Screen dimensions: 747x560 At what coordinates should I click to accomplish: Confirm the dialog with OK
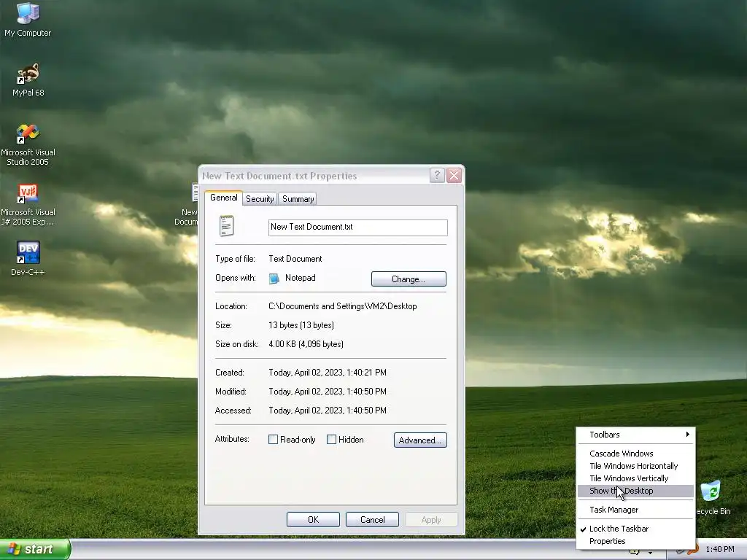[313, 519]
